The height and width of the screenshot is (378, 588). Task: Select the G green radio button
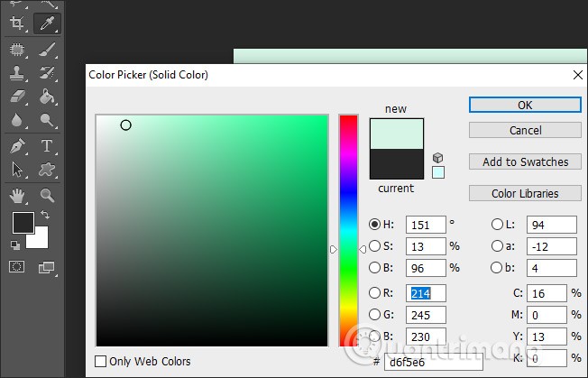click(x=374, y=315)
